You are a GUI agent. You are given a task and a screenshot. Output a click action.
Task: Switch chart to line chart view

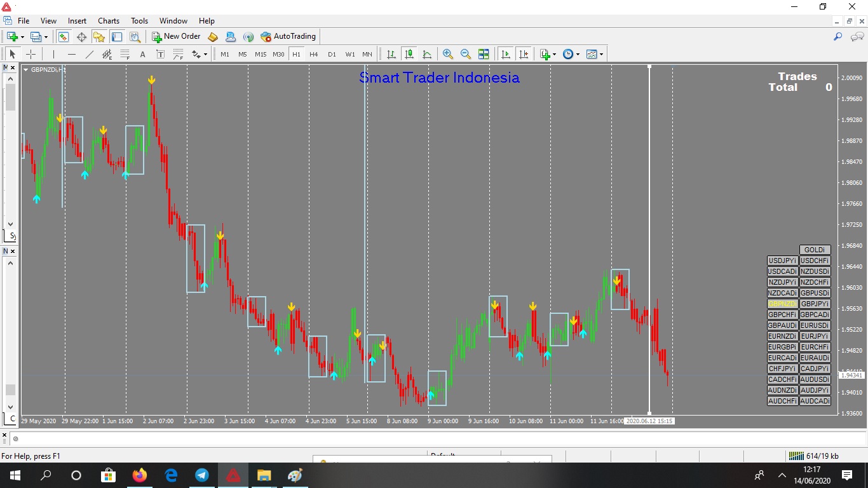[x=427, y=55]
